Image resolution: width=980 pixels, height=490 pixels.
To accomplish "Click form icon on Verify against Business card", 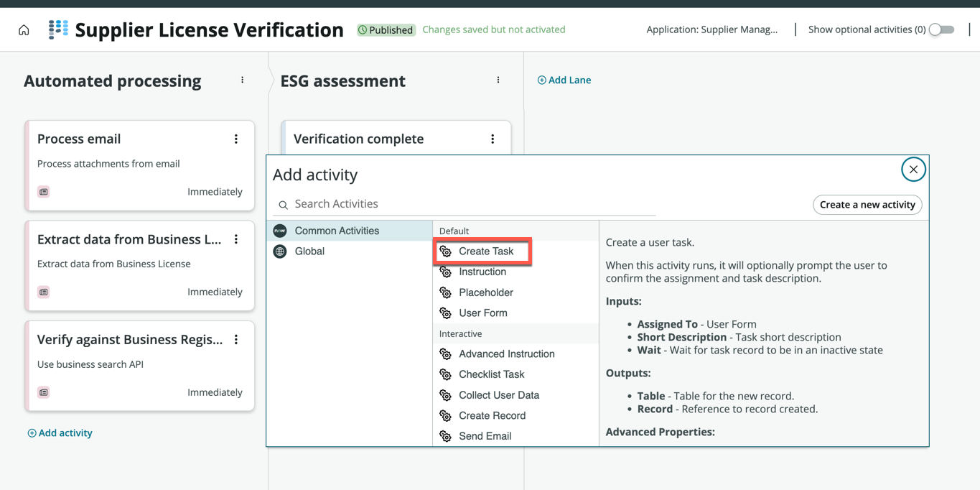I will pyautogui.click(x=44, y=392).
